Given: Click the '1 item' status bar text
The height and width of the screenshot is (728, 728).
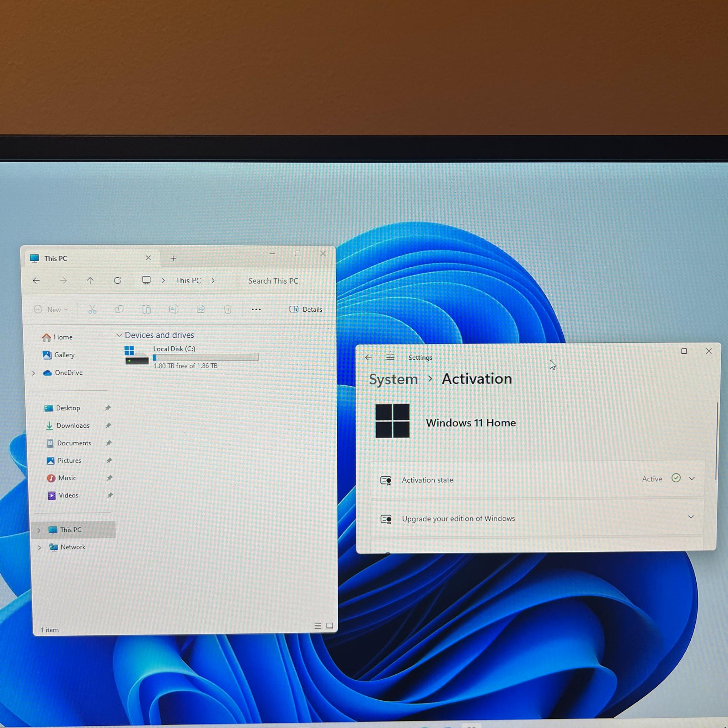Looking at the screenshot, I should tap(50, 630).
